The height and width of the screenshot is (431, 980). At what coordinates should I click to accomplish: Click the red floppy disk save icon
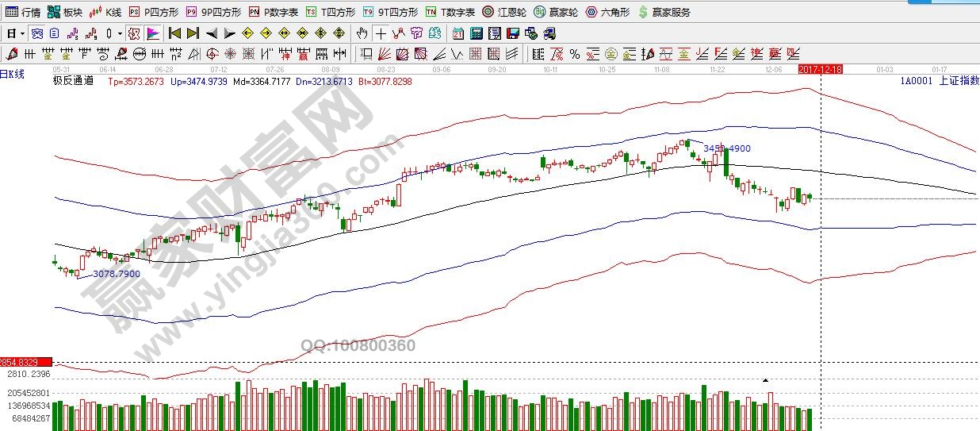tap(512, 33)
